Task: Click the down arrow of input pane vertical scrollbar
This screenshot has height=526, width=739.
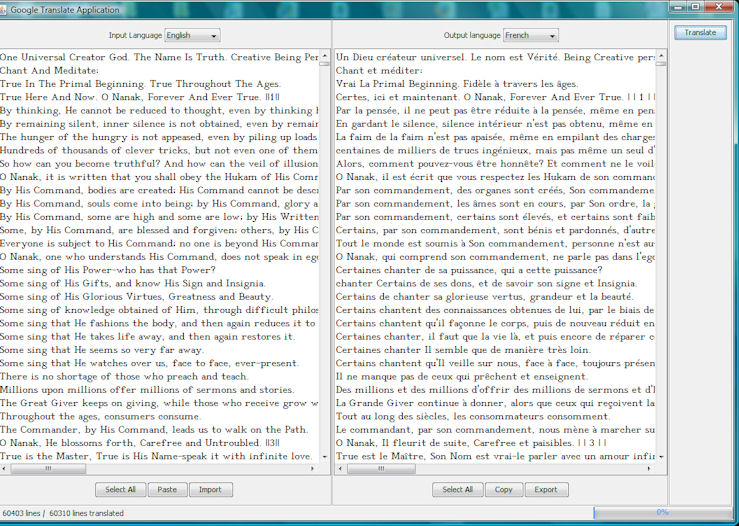Action: (x=324, y=456)
